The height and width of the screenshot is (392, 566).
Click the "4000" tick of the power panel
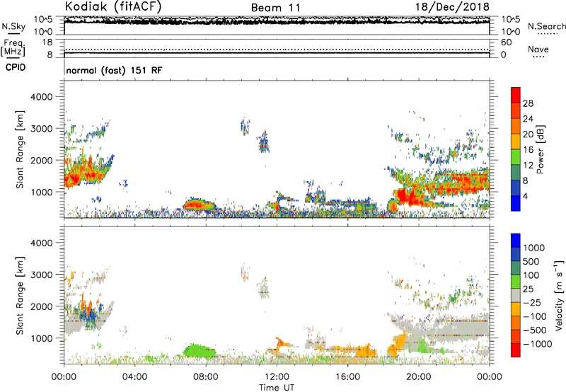point(41,97)
